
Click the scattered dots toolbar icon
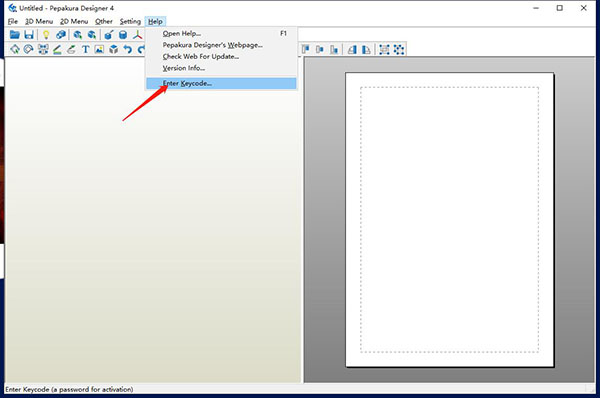(399, 49)
